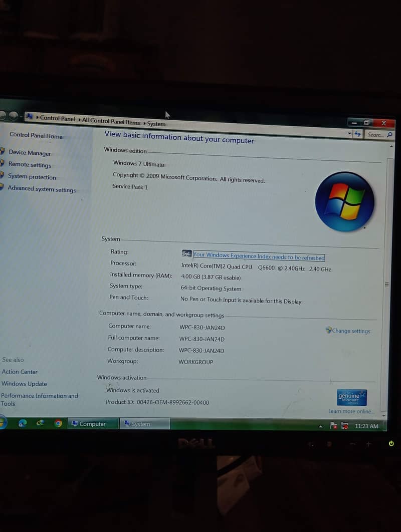Click the Windows 7 Ultimate edition text
401x532 pixels.
pyautogui.click(x=138, y=163)
